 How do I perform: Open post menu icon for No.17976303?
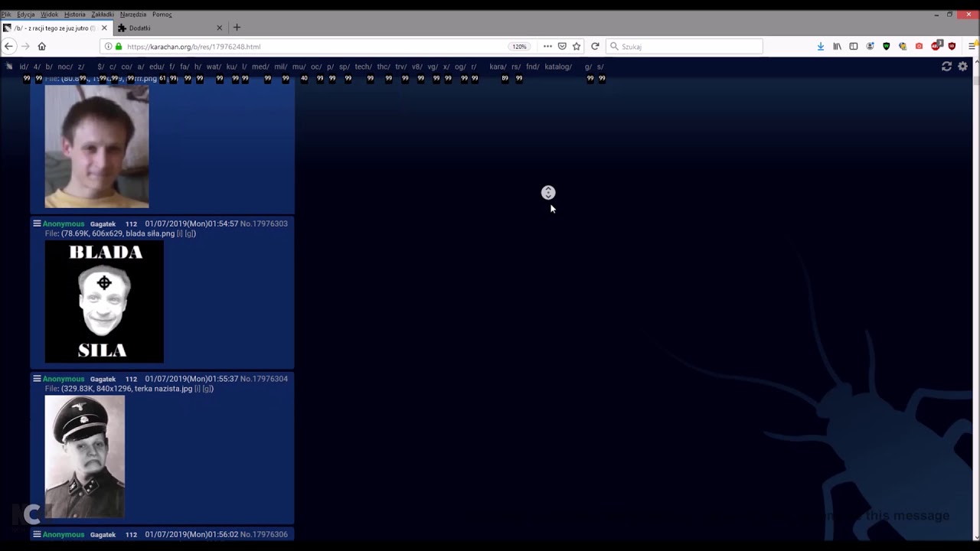coord(37,223)
